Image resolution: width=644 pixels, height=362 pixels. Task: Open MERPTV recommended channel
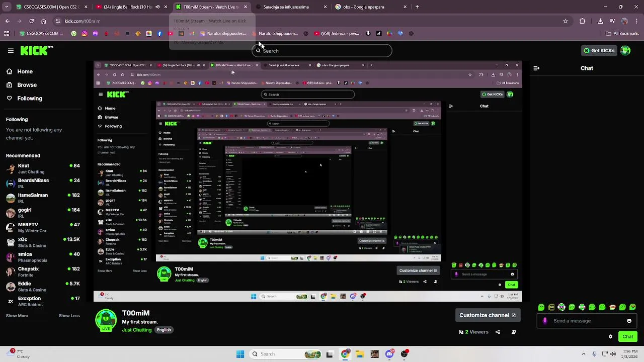click(43, 227)
